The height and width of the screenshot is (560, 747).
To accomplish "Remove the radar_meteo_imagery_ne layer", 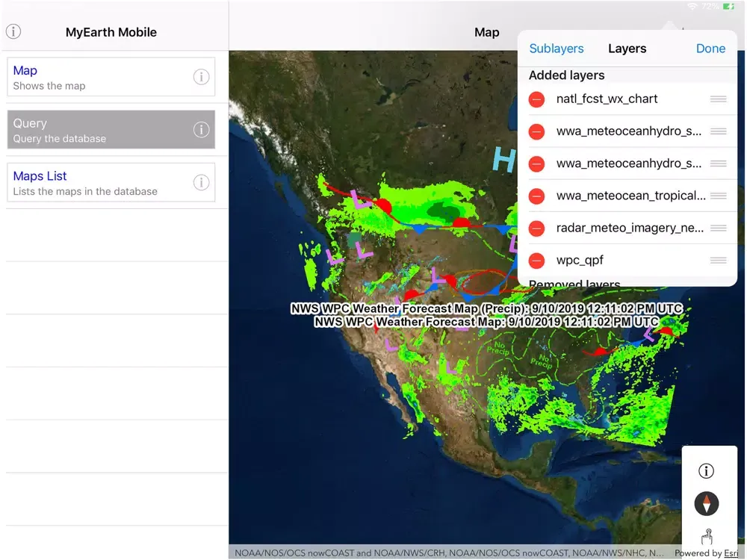I will point(536,228).
